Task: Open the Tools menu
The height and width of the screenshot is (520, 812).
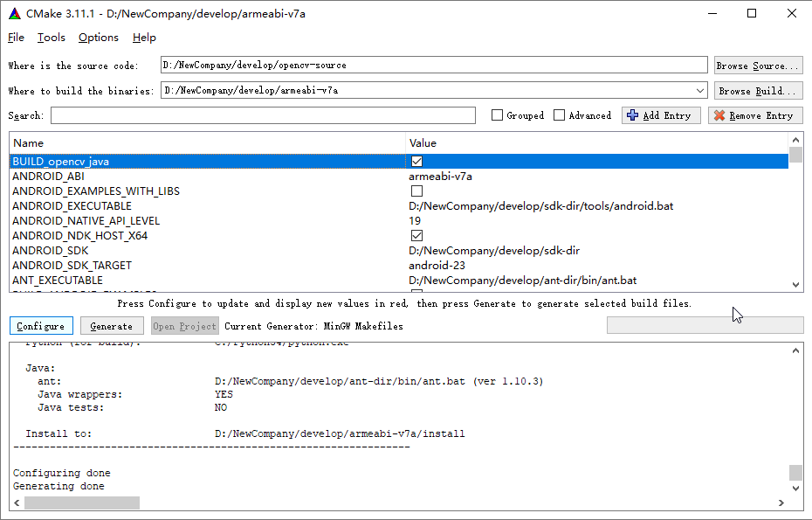Action: (x=52, y=38)
